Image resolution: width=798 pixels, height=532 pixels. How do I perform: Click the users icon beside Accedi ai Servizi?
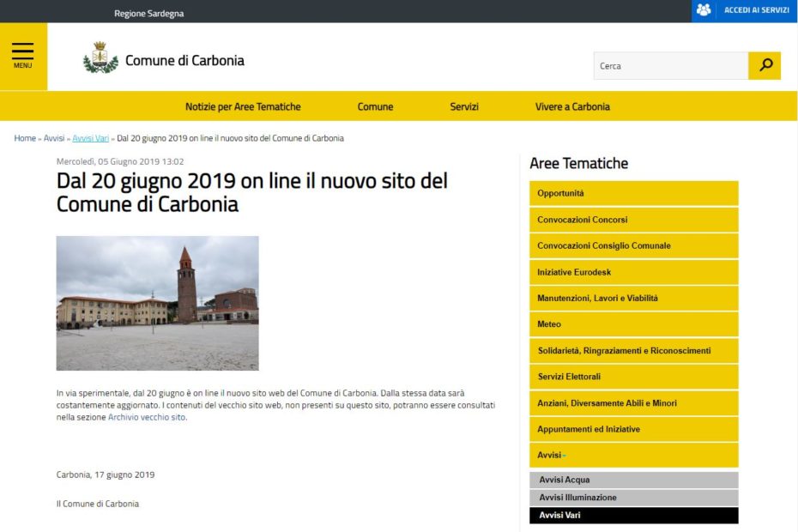click(x=704, y=10)
